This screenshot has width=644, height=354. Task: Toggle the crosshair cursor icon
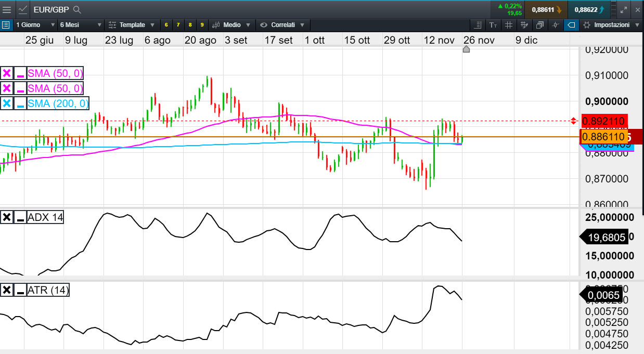[556, 24]
